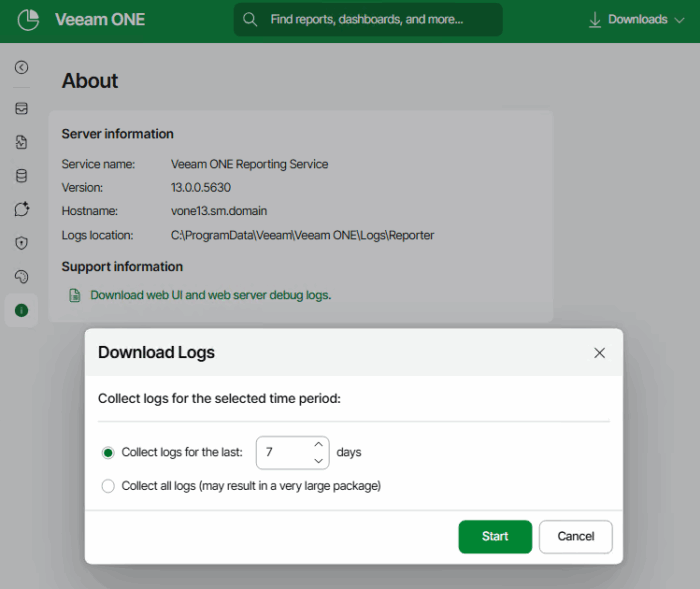Expand the Downloads dropdown chevron
The image size is (700, 589).
click(679, 20)
